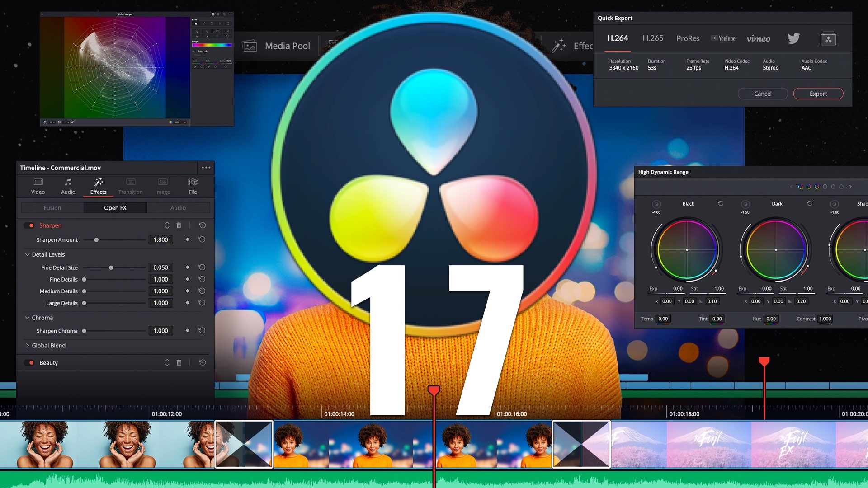
Task: Adjust the Sharpen Amount slider handle
Action: coord(96,240)
